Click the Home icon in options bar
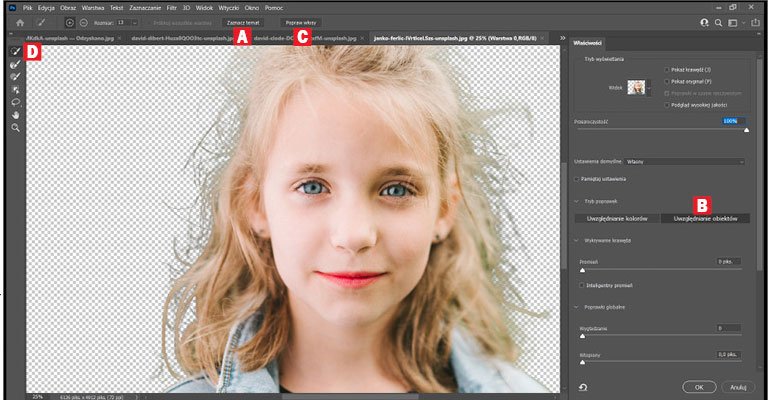 [x=20, y=23]
